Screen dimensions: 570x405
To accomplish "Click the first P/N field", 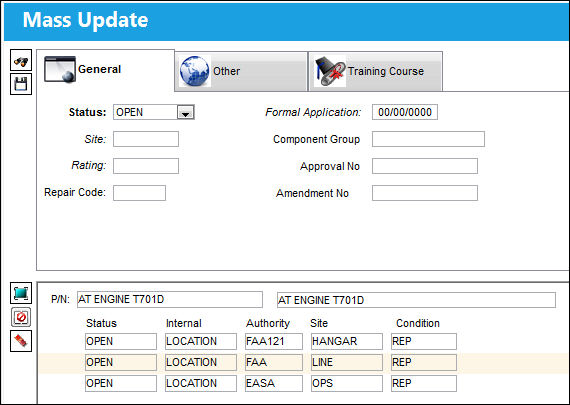I will click(x=170, y=300).
